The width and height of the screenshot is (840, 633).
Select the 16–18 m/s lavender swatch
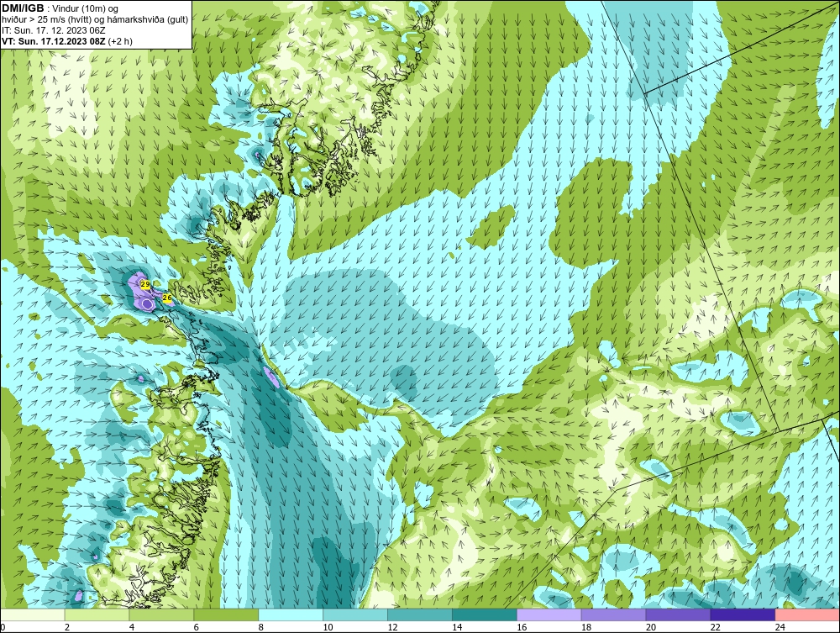(549, 615)
